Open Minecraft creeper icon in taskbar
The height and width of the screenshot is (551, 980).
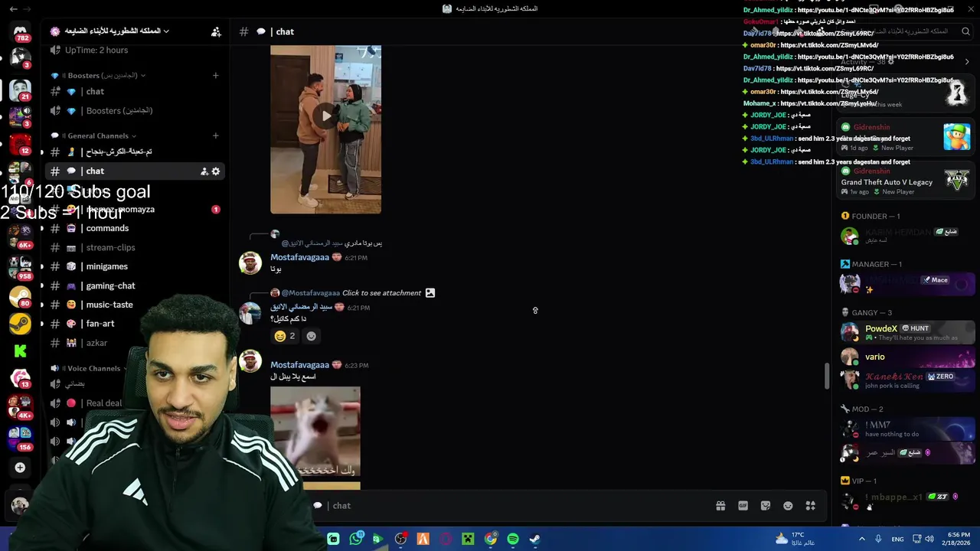[468, 539]
